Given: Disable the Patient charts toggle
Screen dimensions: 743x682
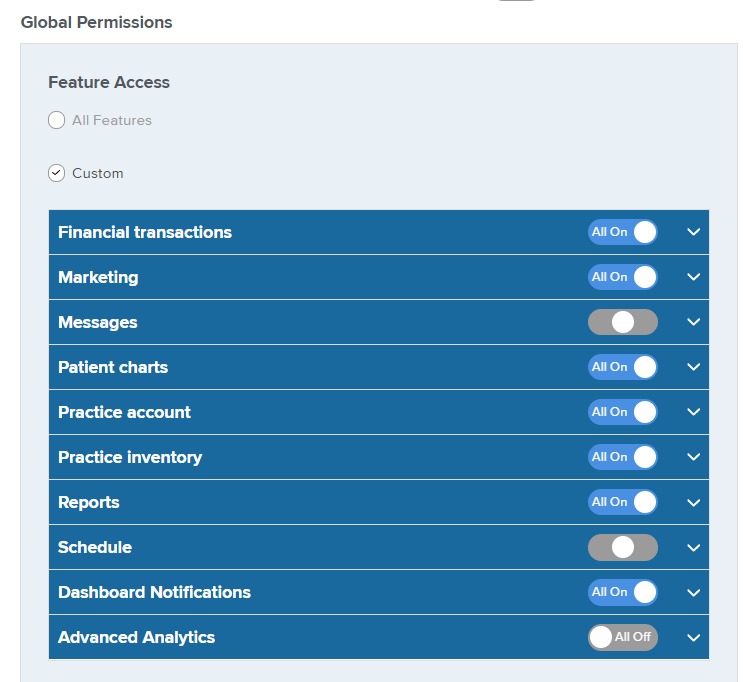Looking at the screenshot, I should pos(623,367).
